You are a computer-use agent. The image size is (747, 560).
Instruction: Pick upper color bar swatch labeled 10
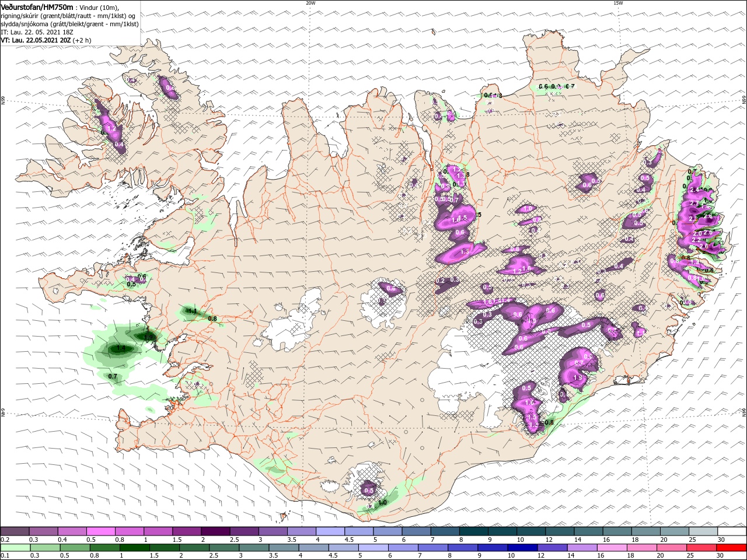[531, 531]
